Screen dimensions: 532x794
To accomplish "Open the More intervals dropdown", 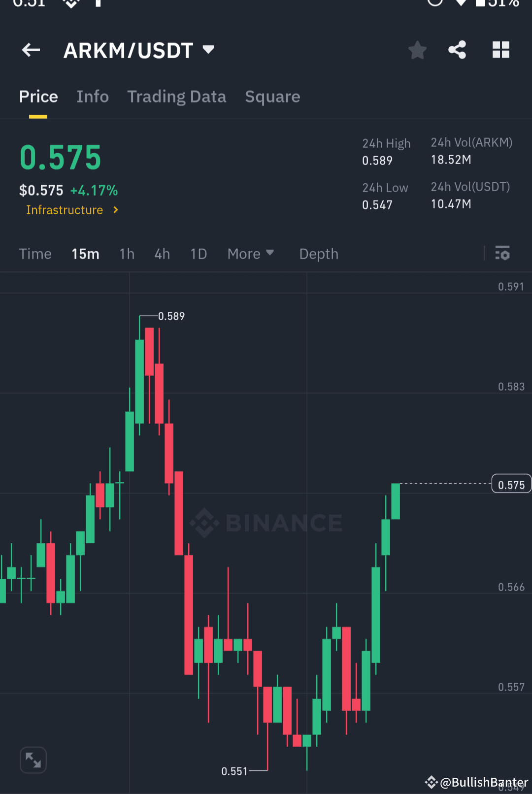I will [x=250, y=254].
